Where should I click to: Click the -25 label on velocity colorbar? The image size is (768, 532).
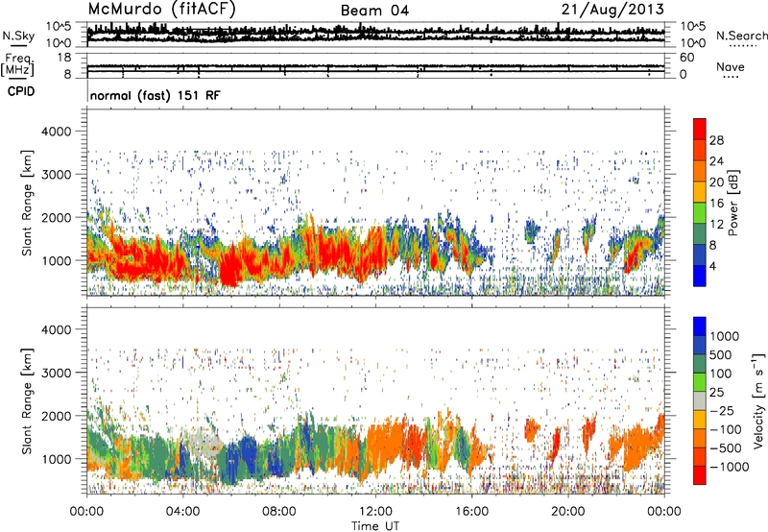(722, 411)
